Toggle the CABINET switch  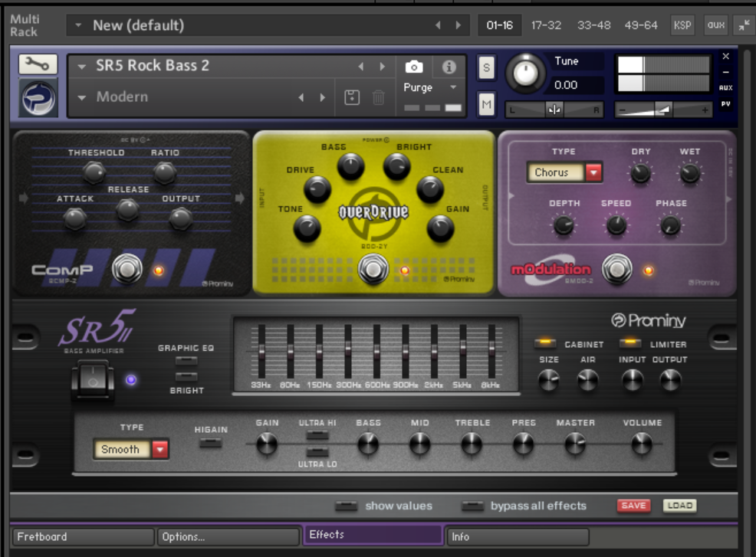pyautogui.click(x=545, y=343)
